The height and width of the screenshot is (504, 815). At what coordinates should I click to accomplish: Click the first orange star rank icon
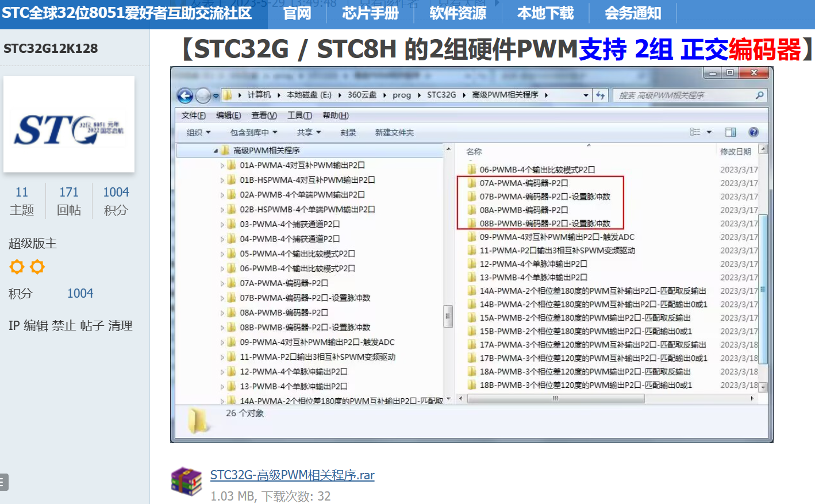17,267
